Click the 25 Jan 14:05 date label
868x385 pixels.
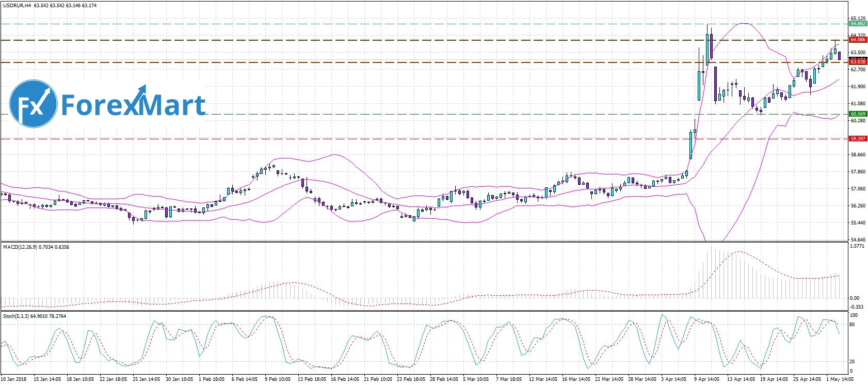click(147, 379)
